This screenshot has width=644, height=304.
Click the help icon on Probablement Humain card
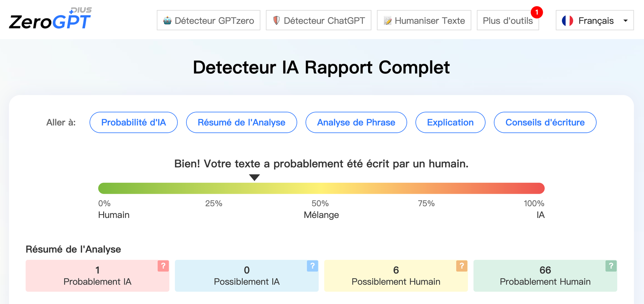611,266
